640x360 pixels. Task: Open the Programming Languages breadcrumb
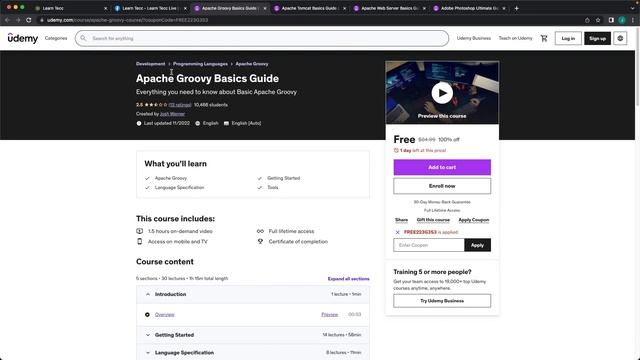click(200, 64)
